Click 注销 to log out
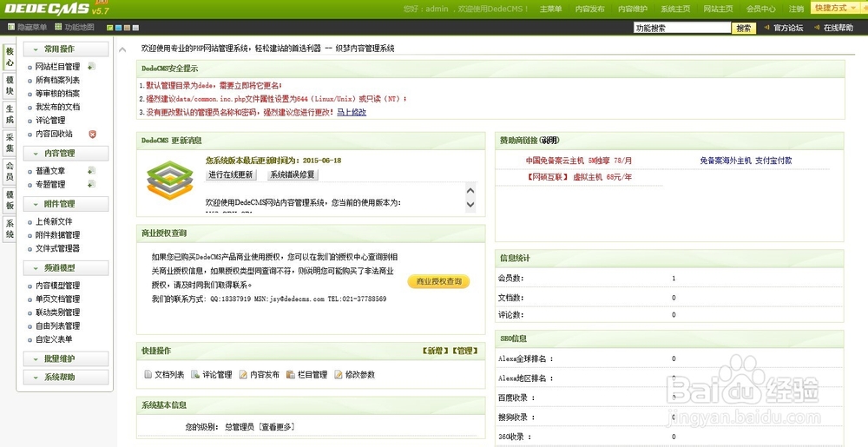This screenshot has height=447, width=868. [x=796, y=9]
